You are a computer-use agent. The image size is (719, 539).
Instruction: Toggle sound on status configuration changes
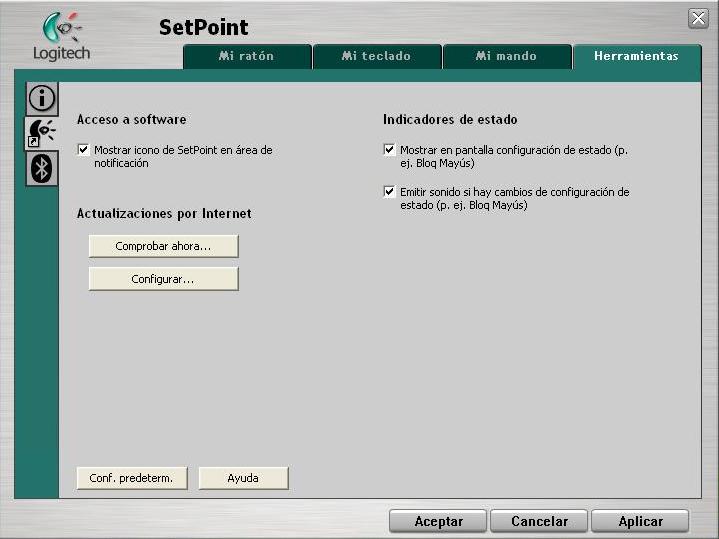pos(390,192)
